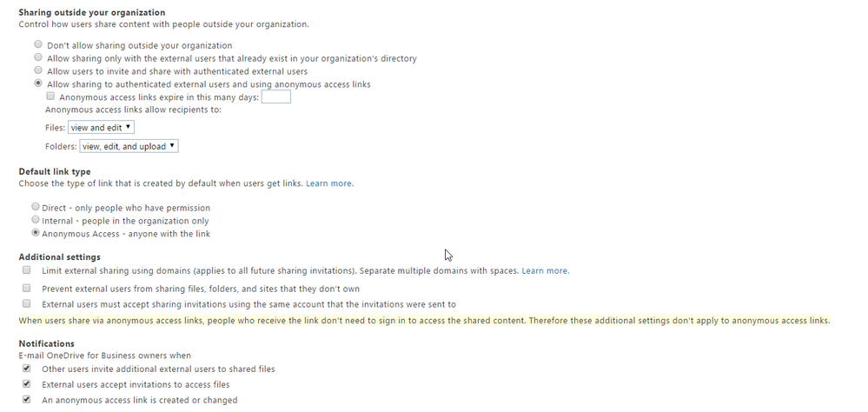Select Anonymous Access default link type
Screen dimensions: 868x412
tap(36, 233)
